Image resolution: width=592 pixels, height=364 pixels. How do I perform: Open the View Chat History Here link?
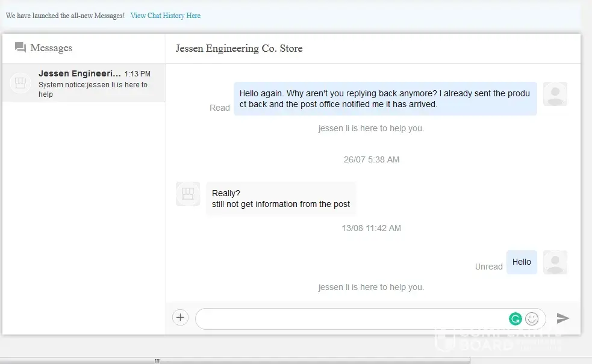click(x=166, y=16)
